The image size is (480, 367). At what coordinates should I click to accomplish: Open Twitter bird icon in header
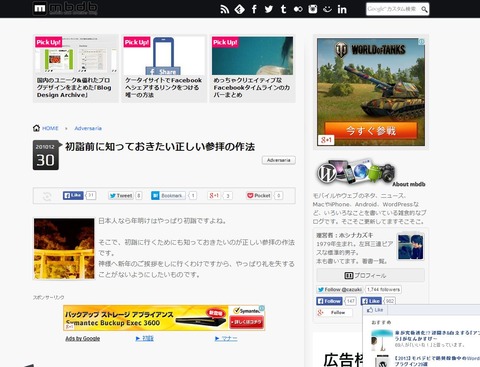click(x=269, y=9)
